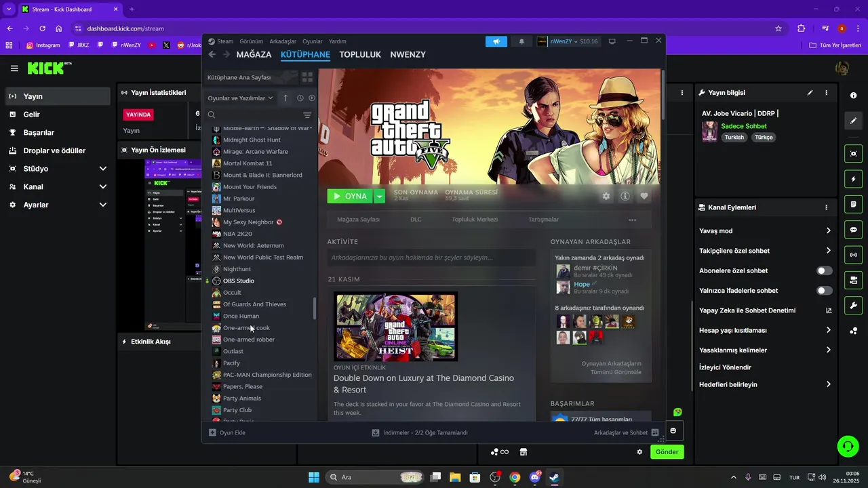Open Kick hamburger menu
Image resolution: width=868 pixels, height=488 pixels.
pos(14,68)
